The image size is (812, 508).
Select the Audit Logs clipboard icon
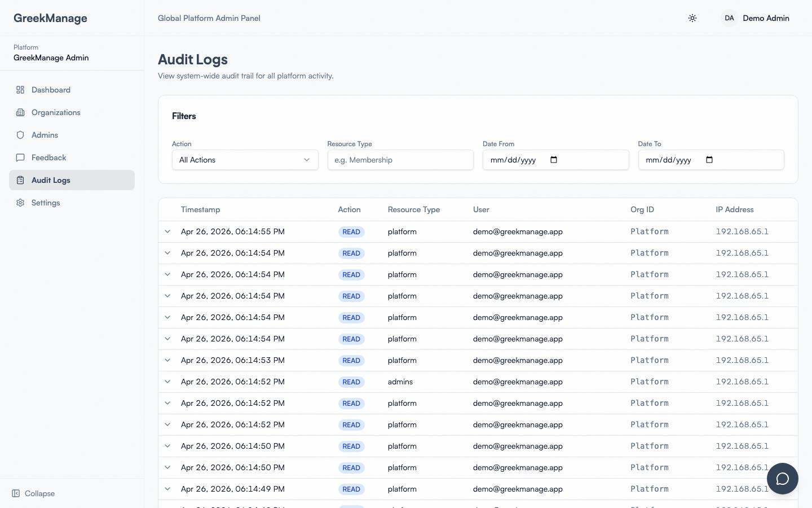coord(20,180)
